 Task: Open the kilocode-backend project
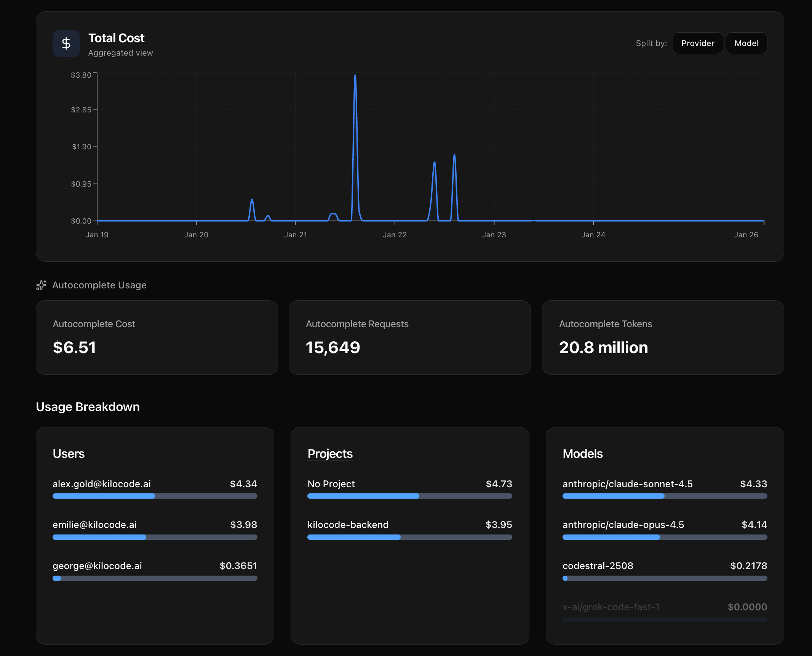[348, 525]
